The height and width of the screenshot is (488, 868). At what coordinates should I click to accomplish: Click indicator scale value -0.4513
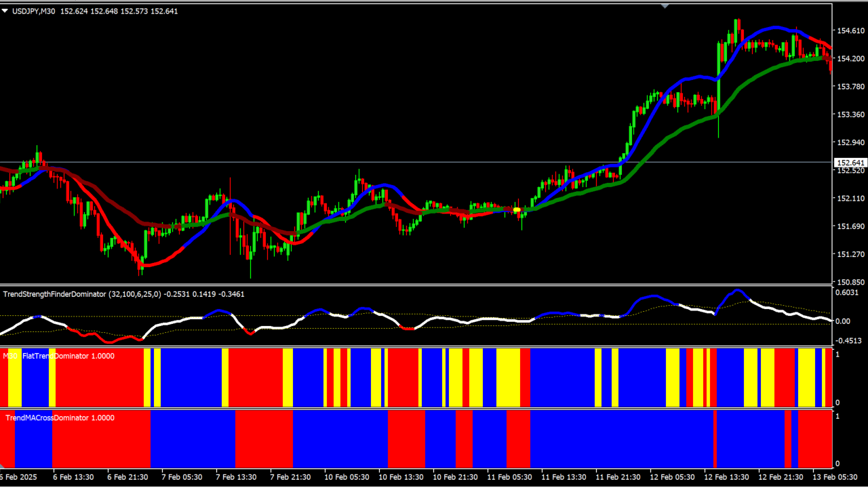pos(849,342)
